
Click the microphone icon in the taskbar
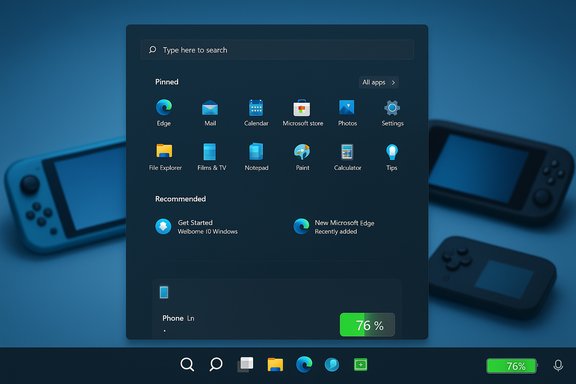(x=558, y=366)
